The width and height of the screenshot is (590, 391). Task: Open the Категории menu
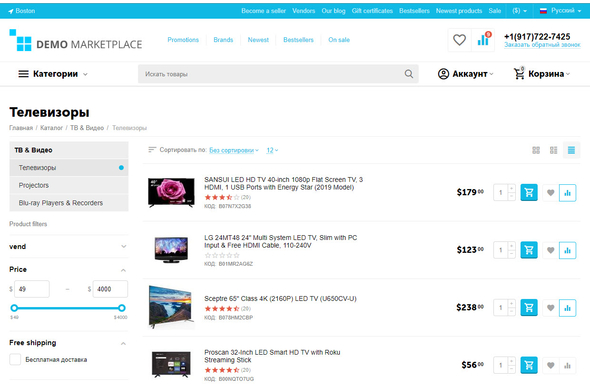53,74
